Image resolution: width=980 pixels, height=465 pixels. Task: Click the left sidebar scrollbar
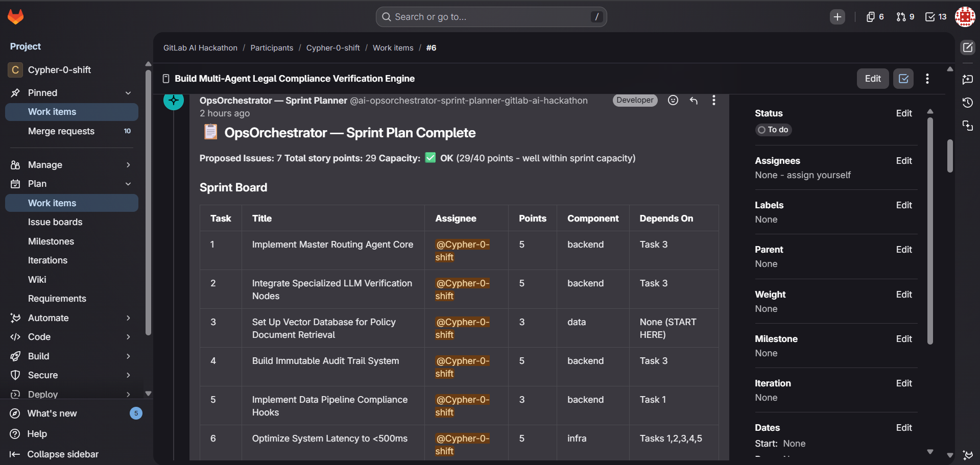(148, 203)
